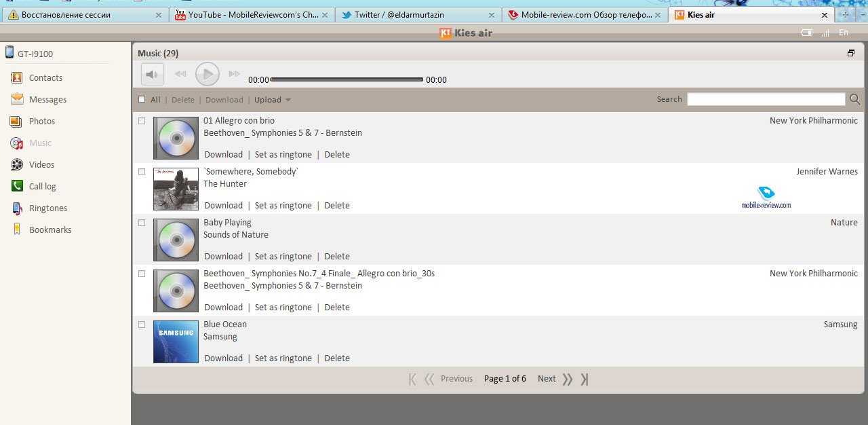
Task: Restore the Music panel window size
Action: [851, 53]
